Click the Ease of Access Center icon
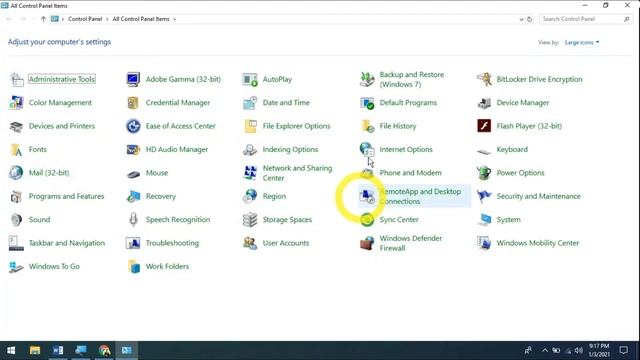The image size is (640, 360). 133,126
